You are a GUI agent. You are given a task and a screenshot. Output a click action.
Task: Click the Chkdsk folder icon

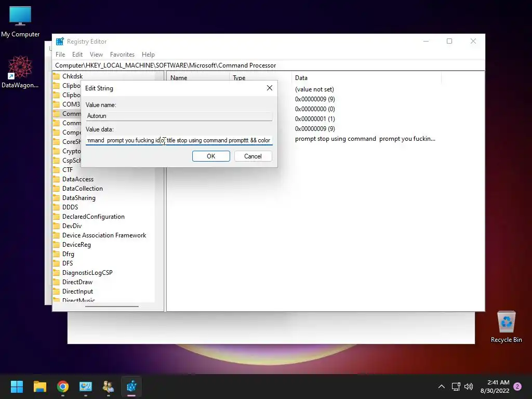56,76
